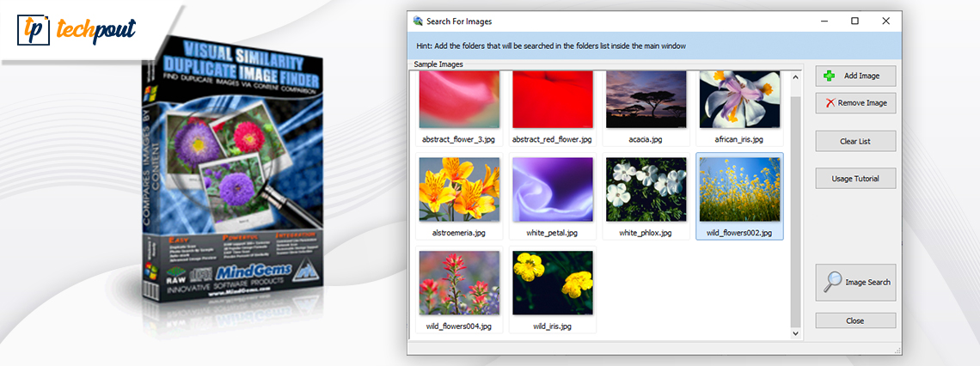The image size is (980, 366).
Task: Click the TechPout logo
Action: click(77, 32)
